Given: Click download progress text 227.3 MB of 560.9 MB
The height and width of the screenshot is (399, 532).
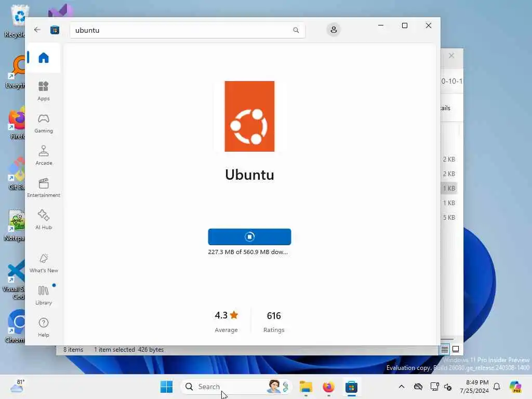Looking at the screenshot, I should (248, 252).
